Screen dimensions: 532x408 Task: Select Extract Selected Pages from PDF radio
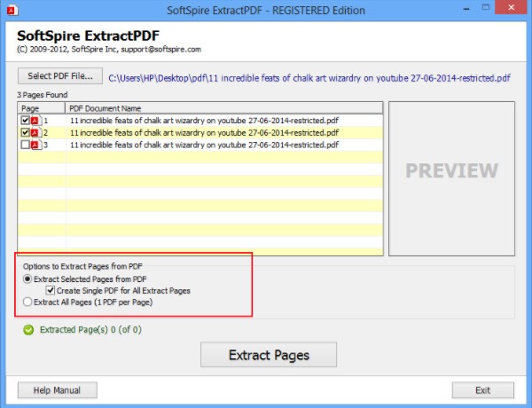(x=27, y=279)
